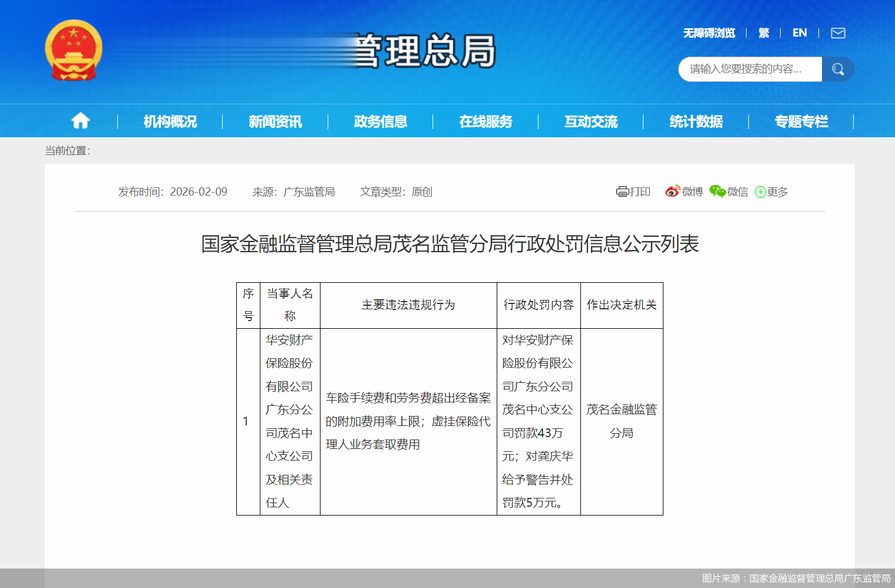This screenshot has width=895, height=588.
Task: Click the national emblem logo
Action: click(x=74, y=50)
